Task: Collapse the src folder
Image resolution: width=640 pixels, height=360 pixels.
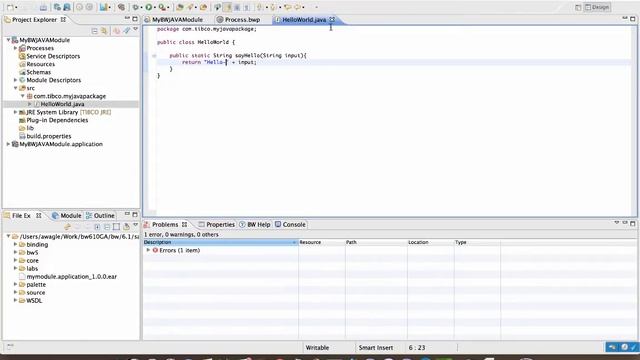Action: coord(16,88)
